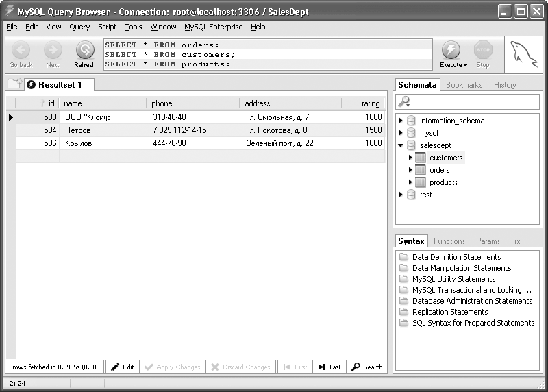Open the Data Definition Statements folder

click(403, 257)
